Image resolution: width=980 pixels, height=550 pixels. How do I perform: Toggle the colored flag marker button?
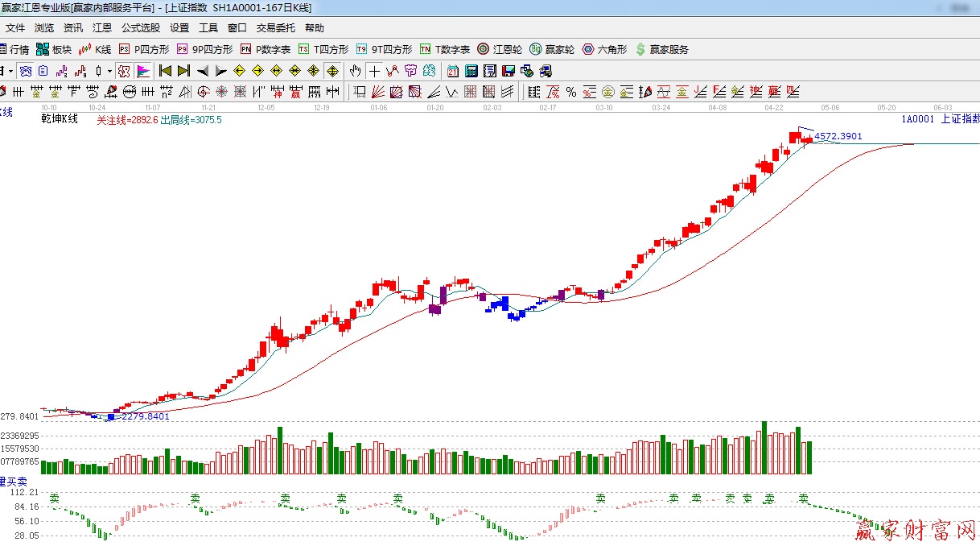click(144, 71)
